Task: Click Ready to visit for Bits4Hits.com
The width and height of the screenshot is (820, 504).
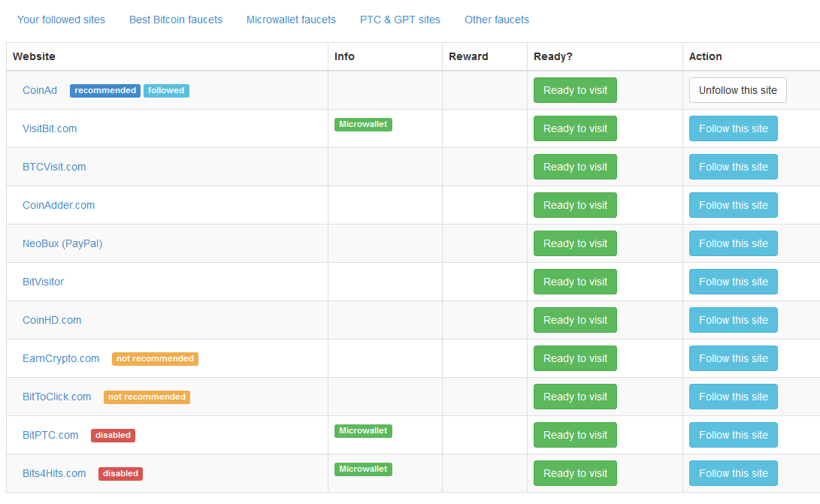Action: [x=575, y=473]
